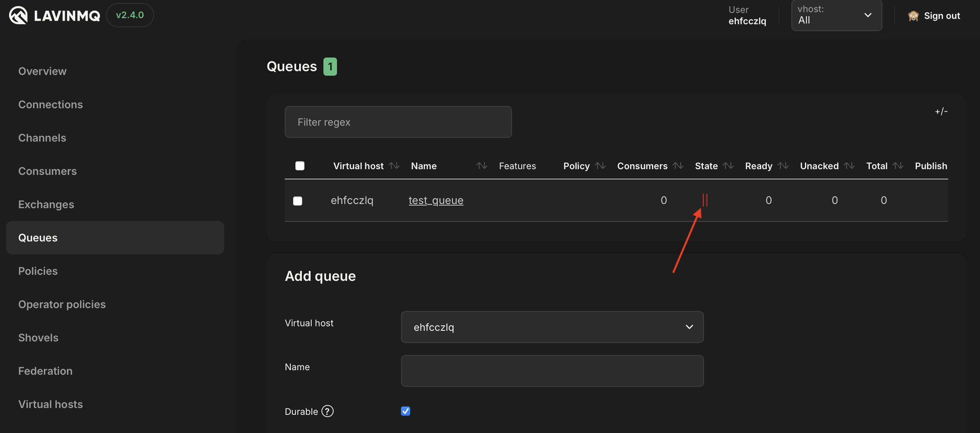The image size is (980, 433).
Task: Sort by Virtual host column arrows
Action: [x=394, y=166]
